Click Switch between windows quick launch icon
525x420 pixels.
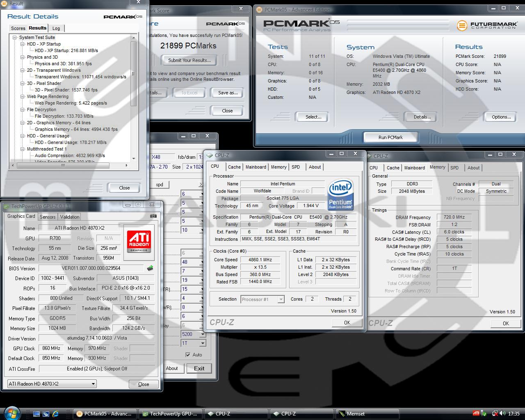(x=46, y=414)
